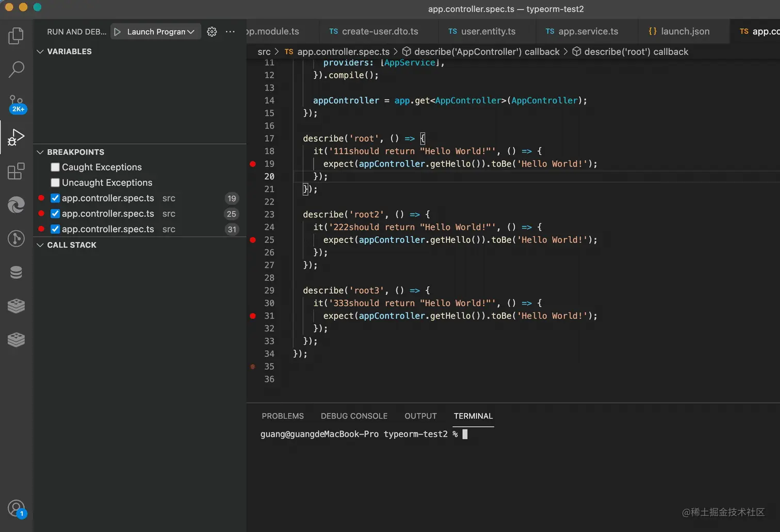Screen dimensions: 780x532
Task: Disable the breakpoint checkbox for line 25
Action: point(55,213)
